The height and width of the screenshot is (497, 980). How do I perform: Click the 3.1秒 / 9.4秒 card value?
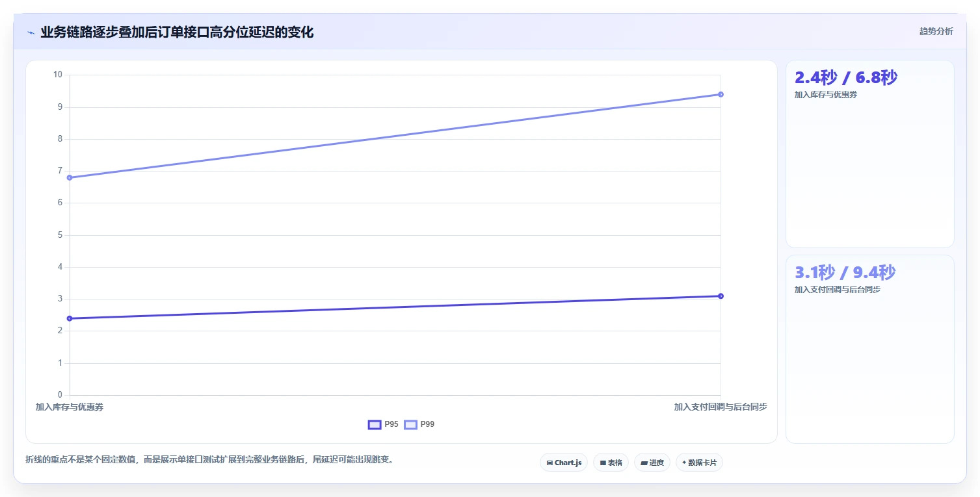[845, 273]
